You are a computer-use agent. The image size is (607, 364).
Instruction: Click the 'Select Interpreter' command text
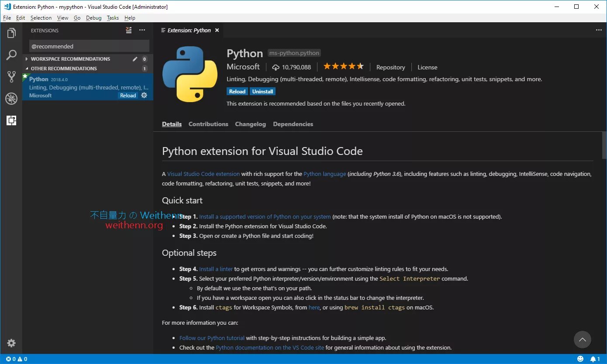(410, 278)
